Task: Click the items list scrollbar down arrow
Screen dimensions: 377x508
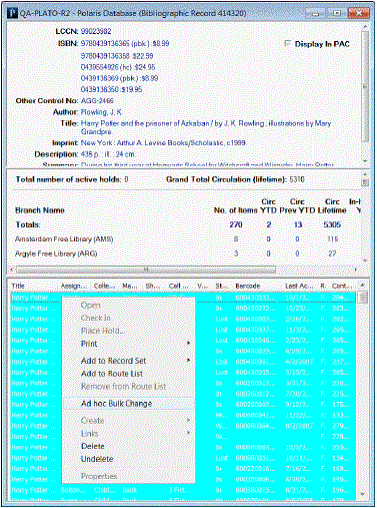Action: [363, 495]
